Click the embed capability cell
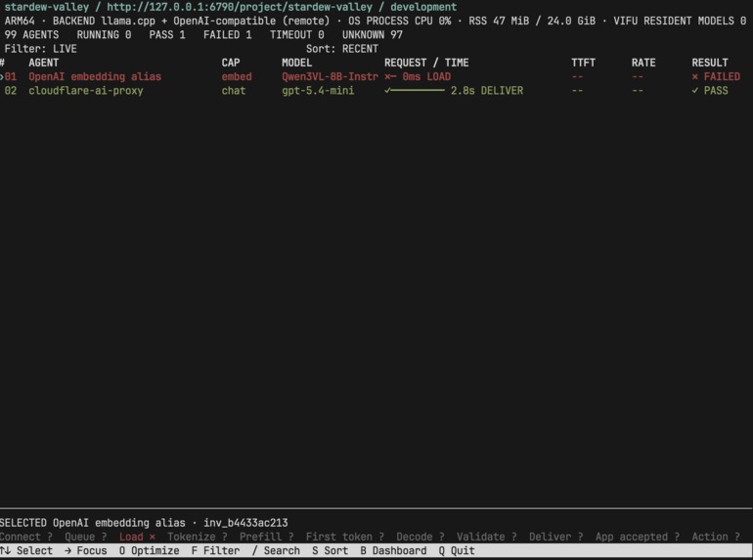The width and height of the screenshot is (753, 560). pyautogui.click(x=237, y=77)
